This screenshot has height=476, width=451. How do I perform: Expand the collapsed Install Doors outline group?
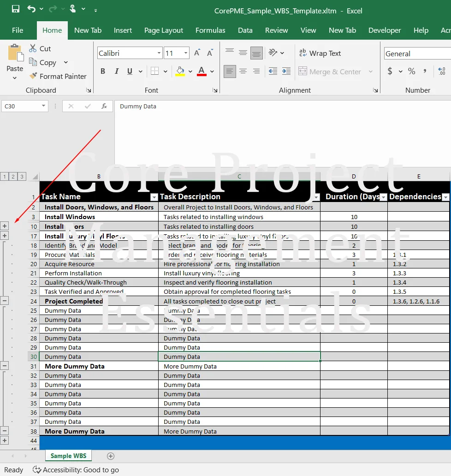click(5, 226)
